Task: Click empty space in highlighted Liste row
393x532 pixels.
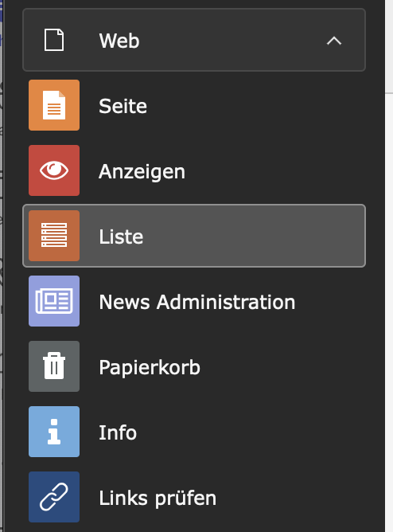Action: (x=254, y=236)
